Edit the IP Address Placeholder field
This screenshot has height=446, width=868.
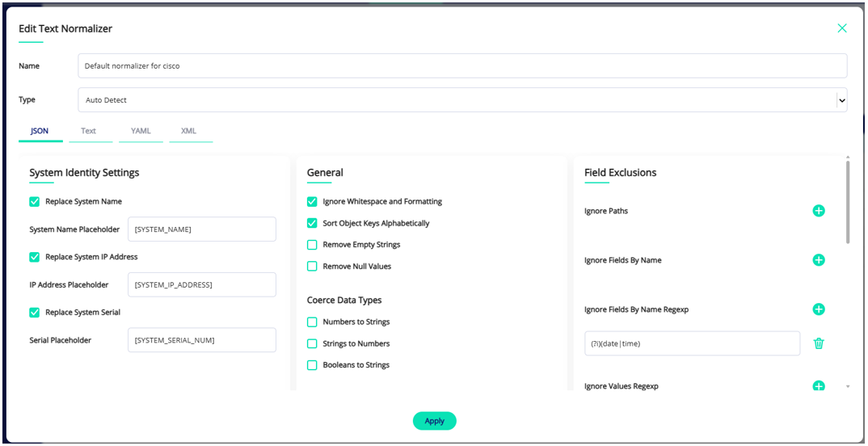coord(202,285)
